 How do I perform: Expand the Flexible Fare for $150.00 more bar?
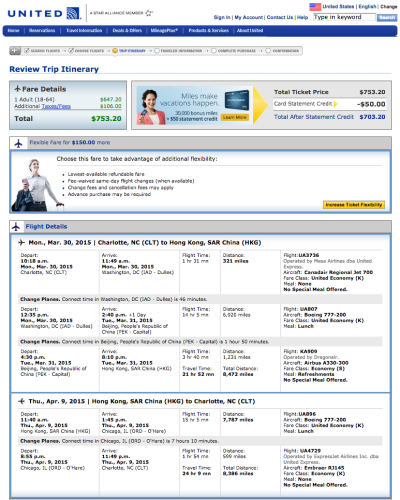(200, 143)
